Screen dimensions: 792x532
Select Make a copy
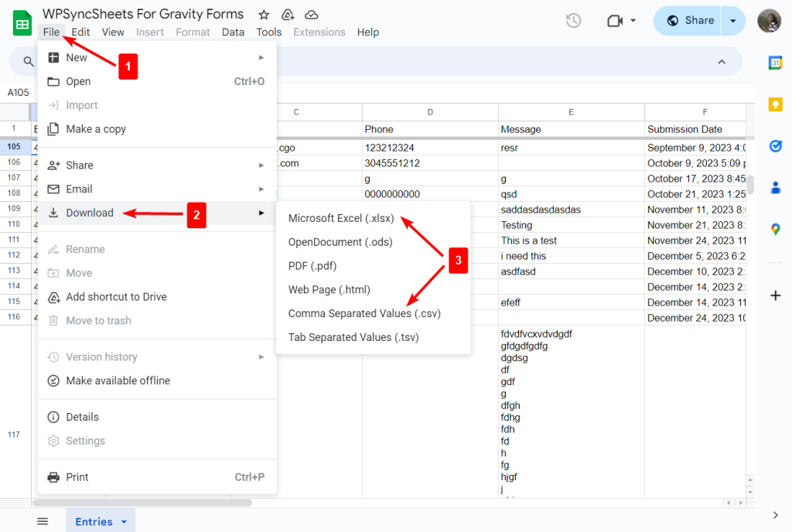(157, 128)
